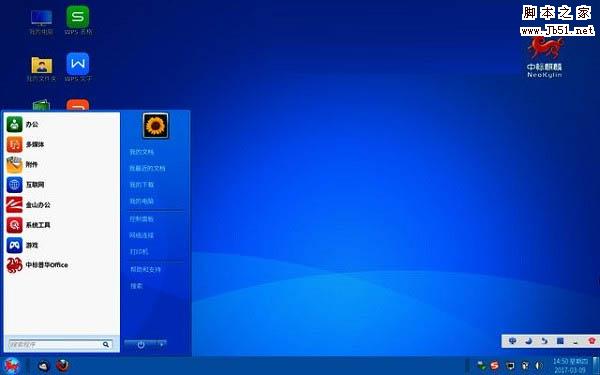Click the tray icon left of volume
This screenshot has height=375, width=600.
click(x=525, y=366)
